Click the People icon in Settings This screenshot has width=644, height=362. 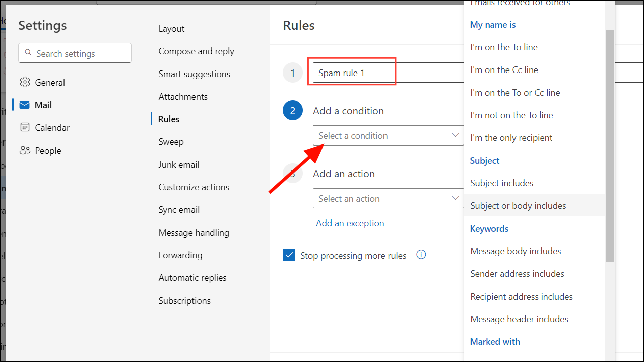(25, 150)
